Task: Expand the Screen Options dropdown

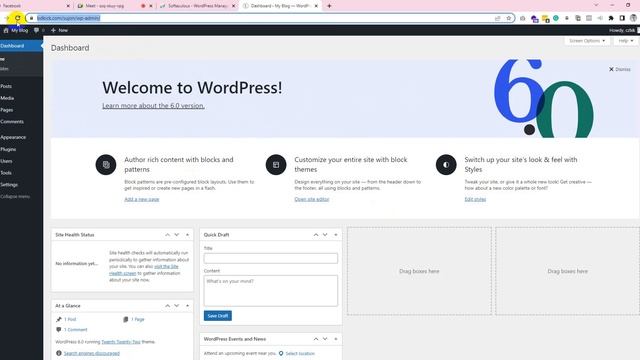Action: [587, 41]
